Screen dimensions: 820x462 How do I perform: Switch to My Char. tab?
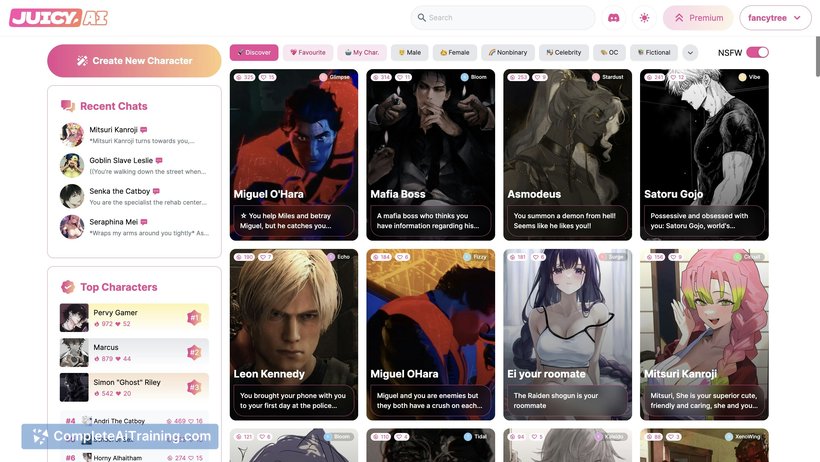362,52
